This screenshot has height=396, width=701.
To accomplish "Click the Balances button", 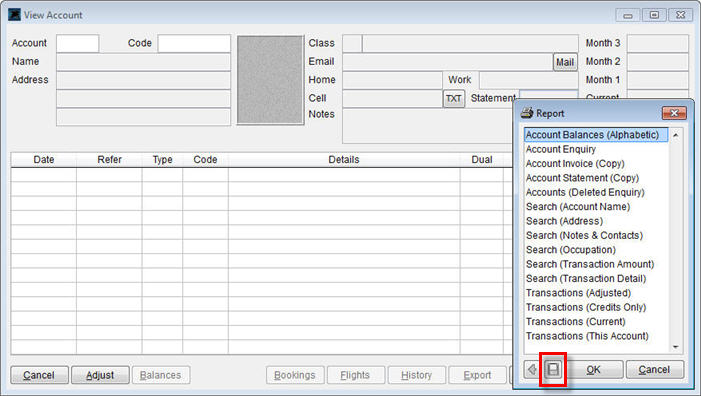I will click(x=160, y=375).
